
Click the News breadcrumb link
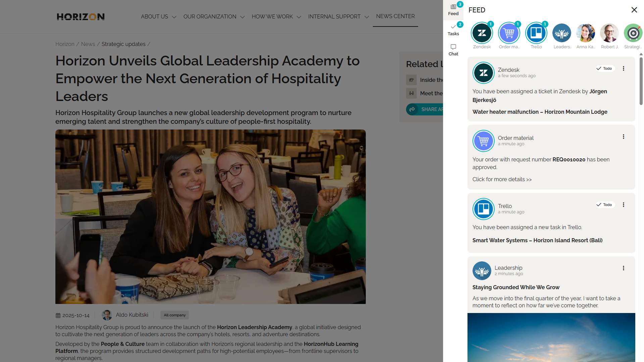tap(88, 44)
